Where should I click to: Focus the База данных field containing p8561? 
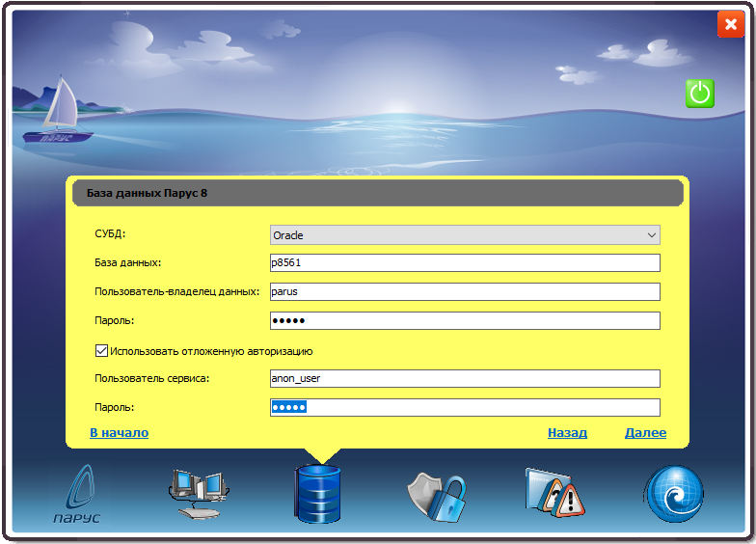[x=465, y=262]
